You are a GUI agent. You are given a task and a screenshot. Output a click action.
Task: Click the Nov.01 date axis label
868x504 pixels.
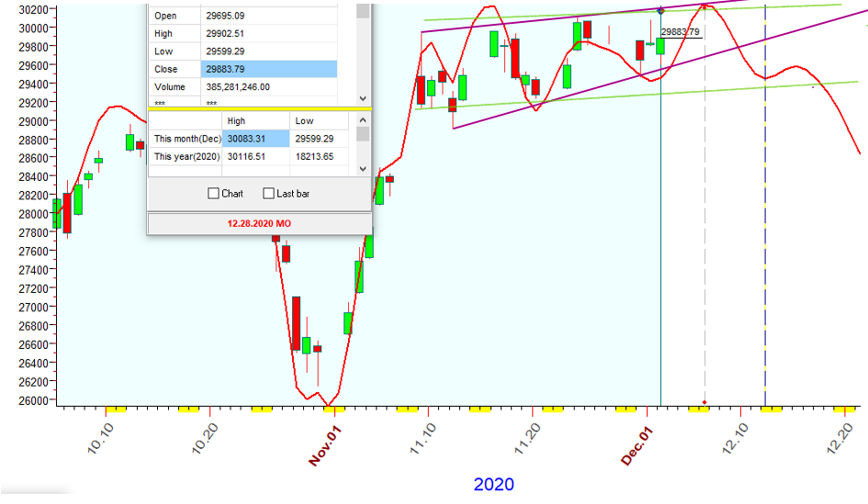pyautogui.click(x=325, y=444)
